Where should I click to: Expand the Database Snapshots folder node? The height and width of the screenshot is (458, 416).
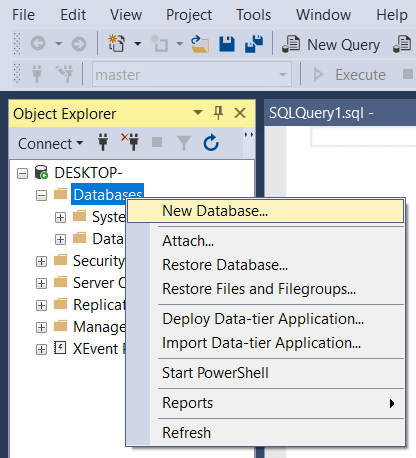[60, 239]
